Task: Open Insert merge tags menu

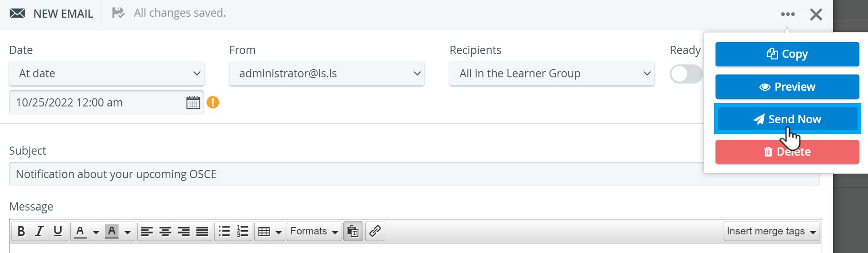Action: point(771,231)
